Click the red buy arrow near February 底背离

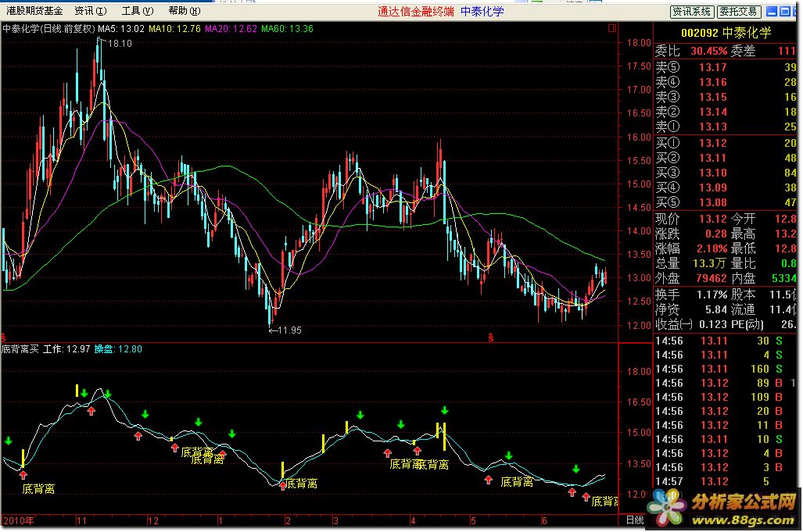tap(283, 485)
